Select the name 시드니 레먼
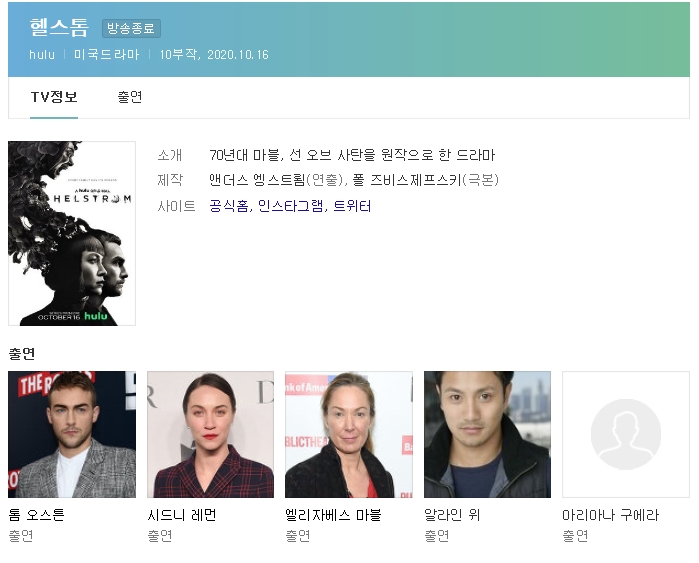 coord(182,515)
